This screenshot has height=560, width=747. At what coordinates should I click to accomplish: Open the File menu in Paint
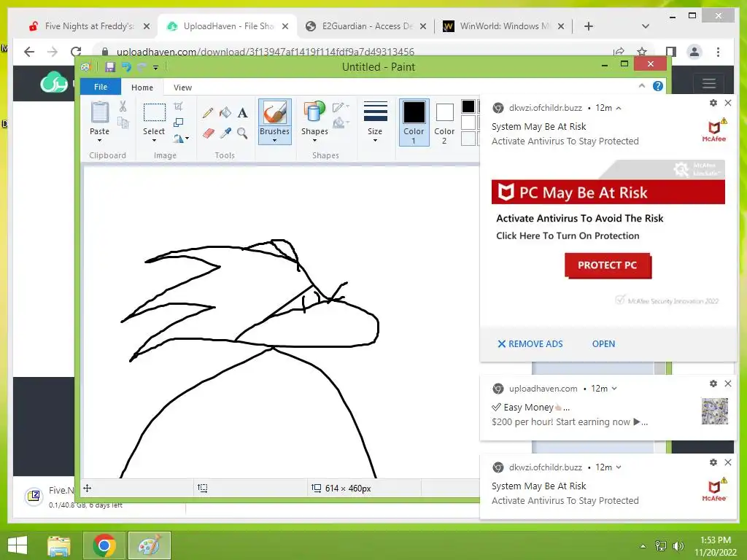point(101,87)
